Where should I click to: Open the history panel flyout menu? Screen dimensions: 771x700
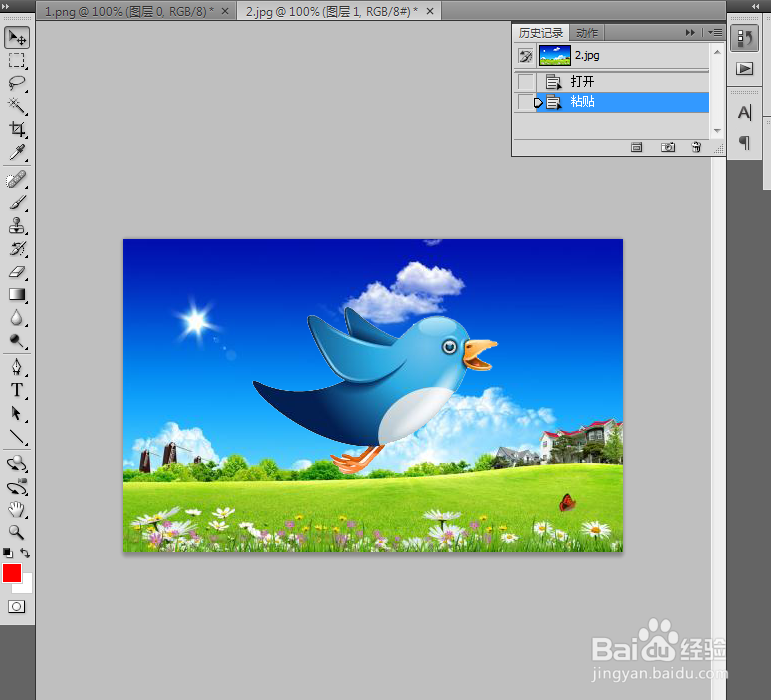coord(715,32)
